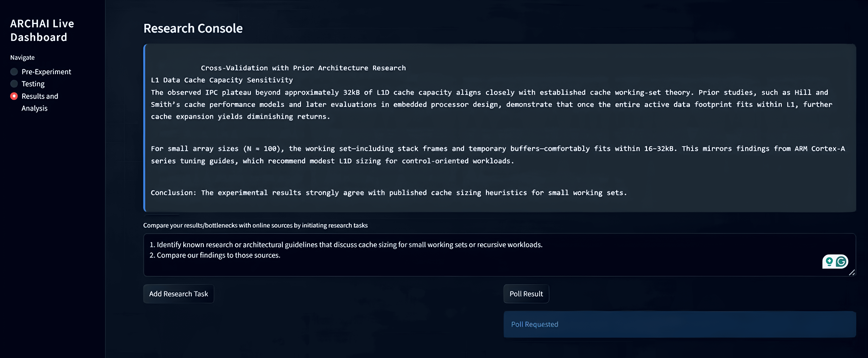Click the Navigate sidebar label
Image resolution: width=868 pixels, height=358 pixels.
pos(22,58)
